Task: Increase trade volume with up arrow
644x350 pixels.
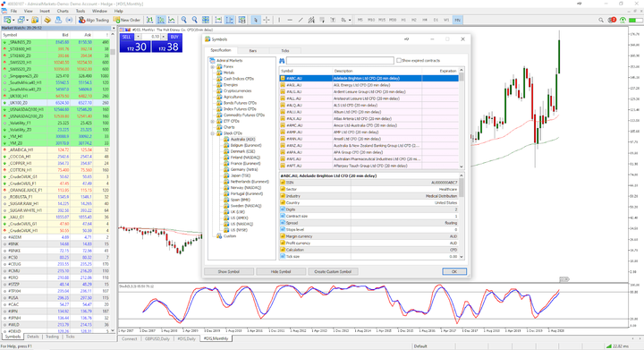Action: pos(163,37)
